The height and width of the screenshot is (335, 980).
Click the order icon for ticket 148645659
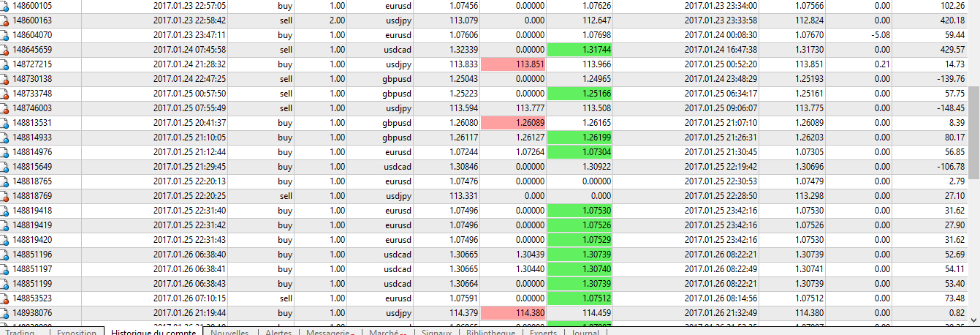[x=5, y=50]
